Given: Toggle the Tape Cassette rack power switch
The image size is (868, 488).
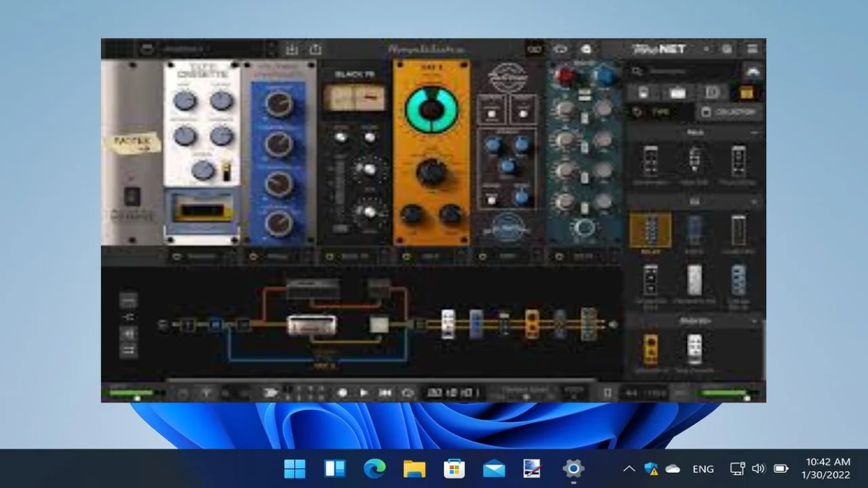Looking at the screenshot, I should 132,197.
